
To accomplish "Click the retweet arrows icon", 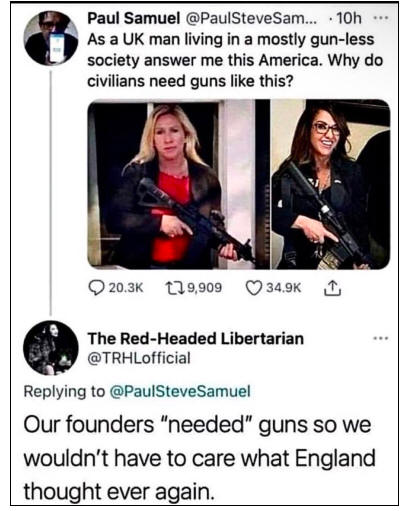I will [x=175, y=288].
